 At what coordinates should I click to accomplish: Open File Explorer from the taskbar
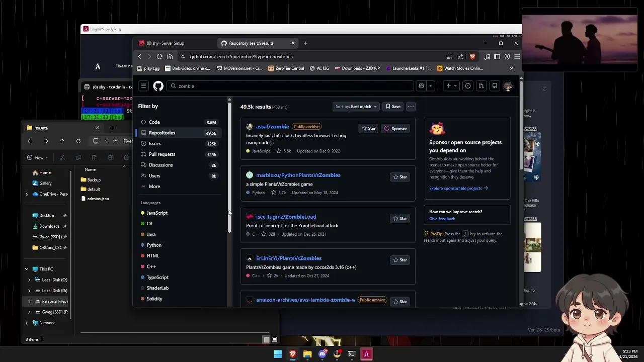(307, 354)
